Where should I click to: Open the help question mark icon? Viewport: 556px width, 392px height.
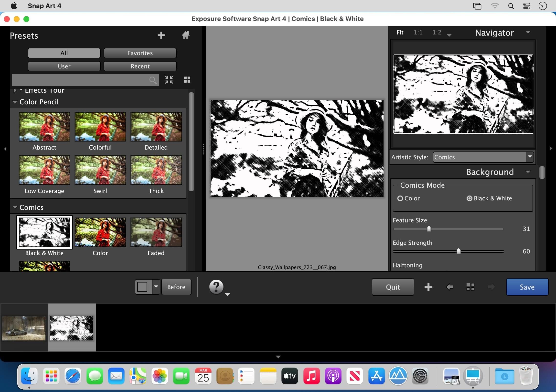coord(216,287)
